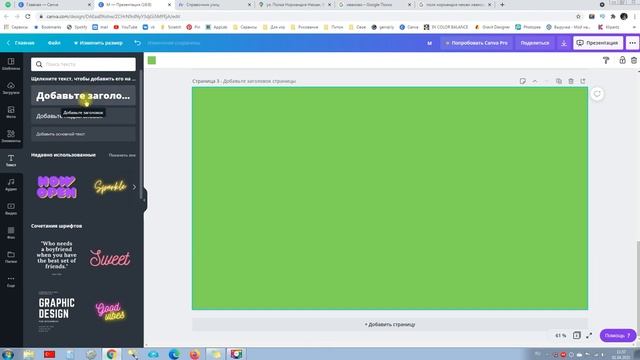The height and width of the screenshot is (360, 640).
Task: Open the Video tab in the side rail
Action: pyautogui.click(x=11, y=208)
